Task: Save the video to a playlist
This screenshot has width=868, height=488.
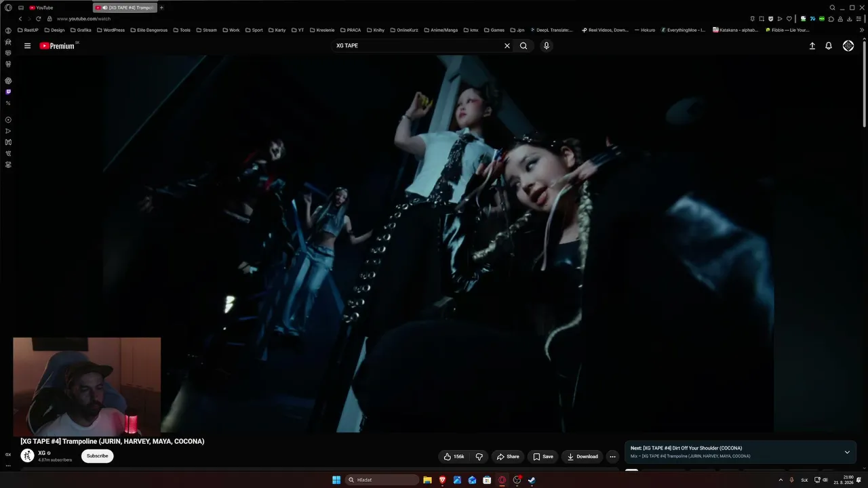Action: [543, 457]
